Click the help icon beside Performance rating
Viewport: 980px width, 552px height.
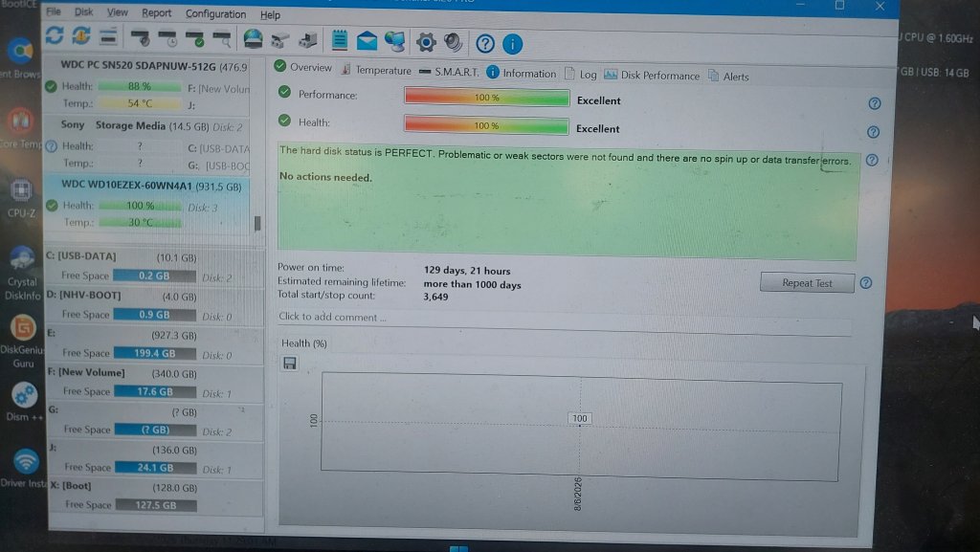tap(875, 103)
